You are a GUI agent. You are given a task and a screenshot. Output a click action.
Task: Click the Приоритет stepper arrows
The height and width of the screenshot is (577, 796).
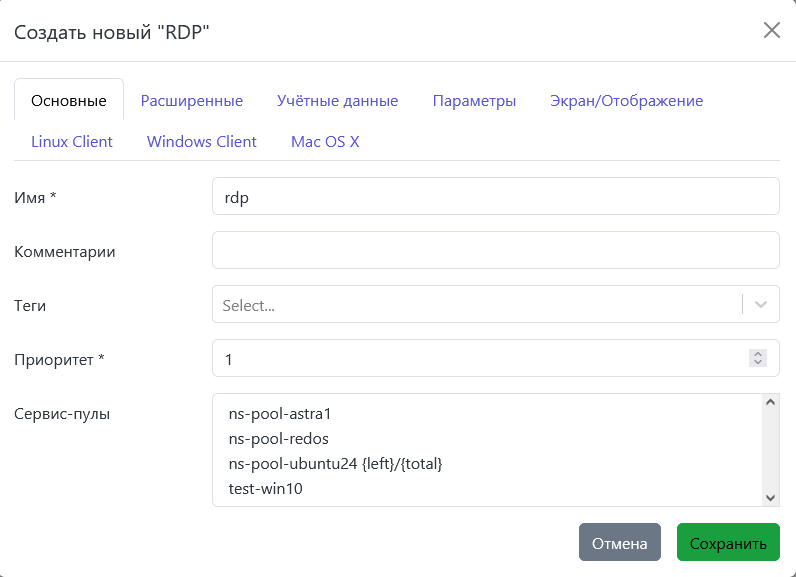pyautogui.click(x=758, y=358)
